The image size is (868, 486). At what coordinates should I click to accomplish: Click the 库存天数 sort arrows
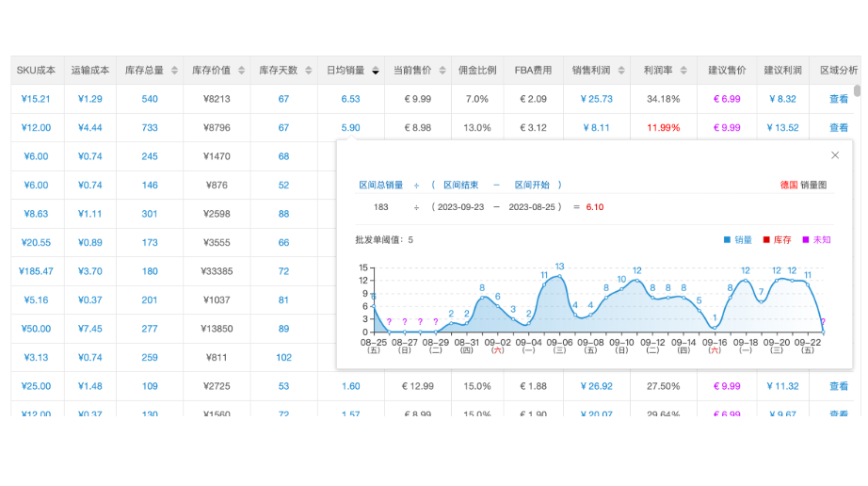(x=307, y=71)
